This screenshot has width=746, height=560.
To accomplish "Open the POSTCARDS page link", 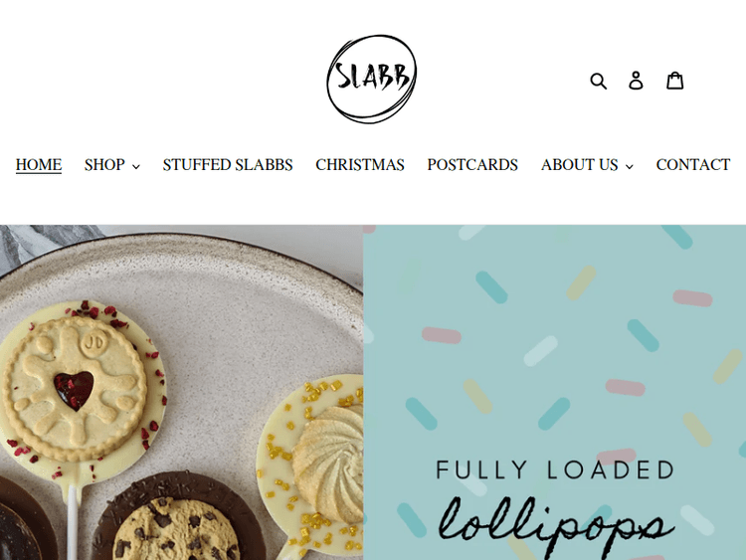I will point(472,165).
